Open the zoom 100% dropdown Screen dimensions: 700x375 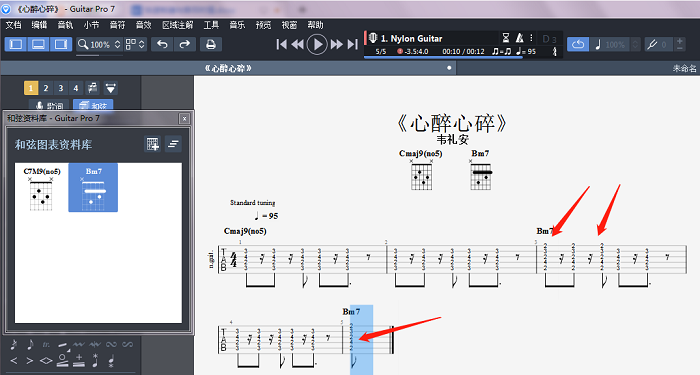pos(99,44)
